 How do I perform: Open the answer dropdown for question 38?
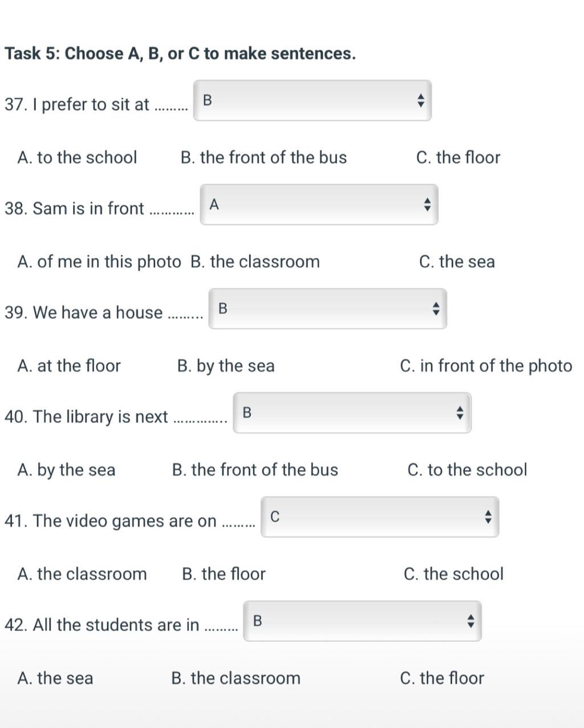pyautogui.click(x=319, y=205)
